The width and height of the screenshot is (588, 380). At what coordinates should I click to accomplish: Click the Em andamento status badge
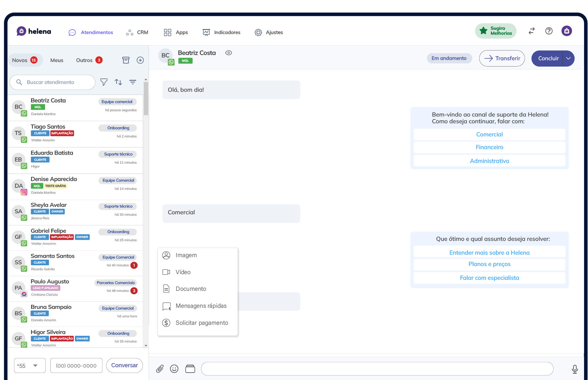click(449, 58)
